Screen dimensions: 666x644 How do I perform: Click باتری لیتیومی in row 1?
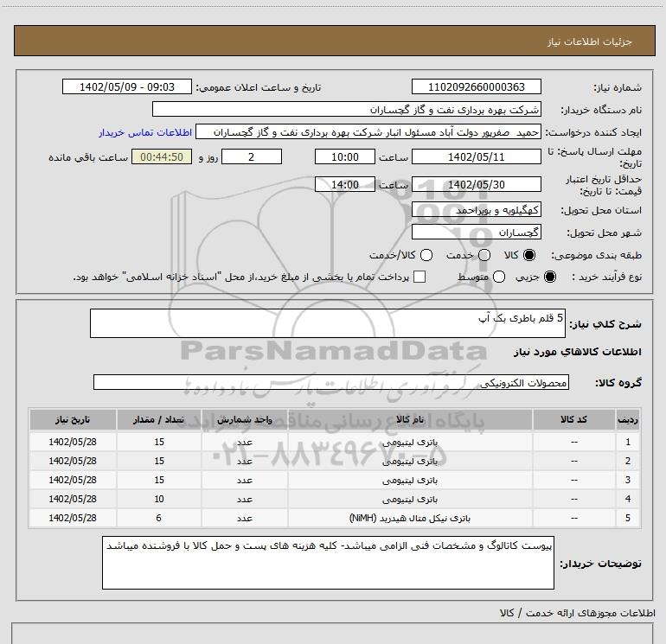(x=410, y=443)
